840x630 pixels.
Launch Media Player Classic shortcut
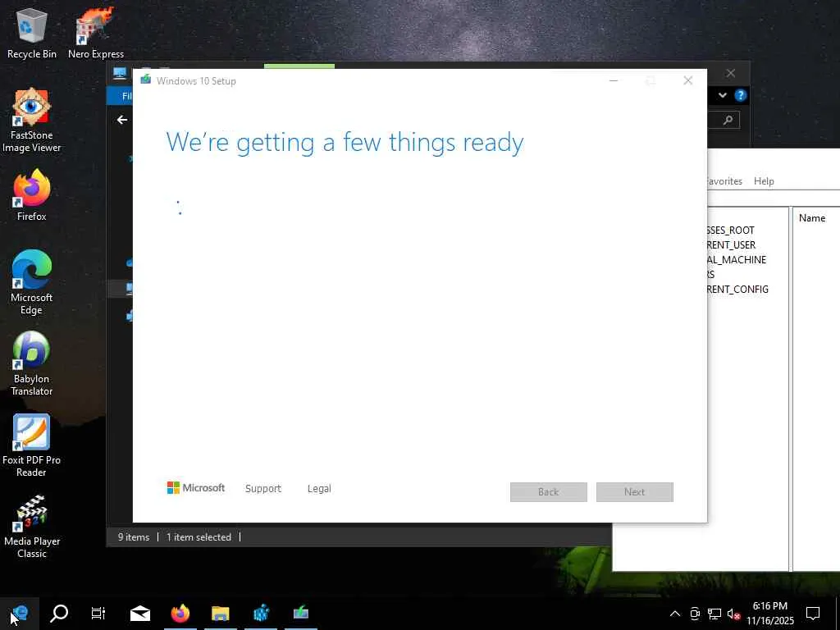(x=32, y=527)
